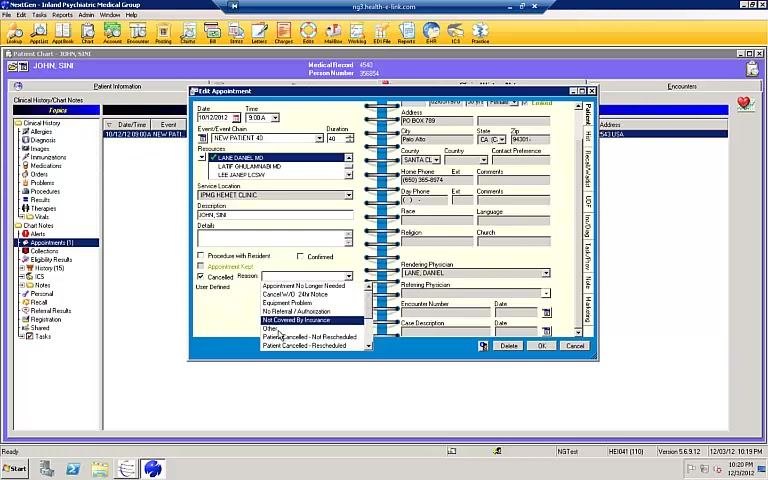
Task: Open the County dropdown SANTA CL
Action: coord(436,160)
